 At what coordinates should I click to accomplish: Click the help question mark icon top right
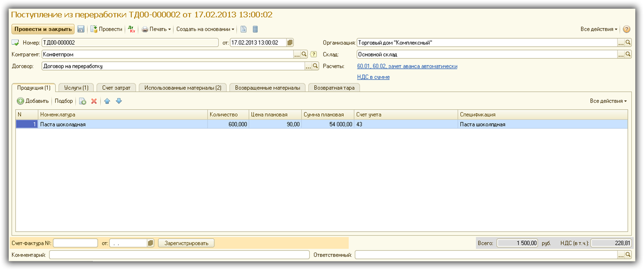click(x=627, y=29)
